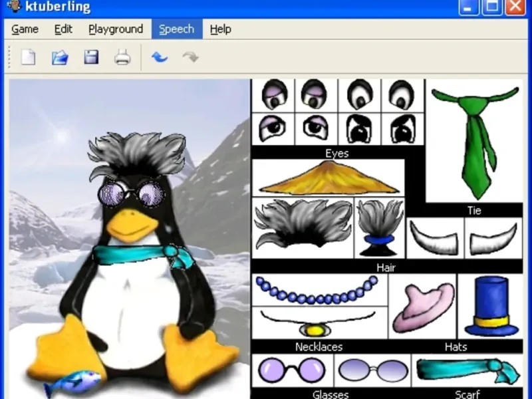The height and width of the screenshot is (399, 532).
Task: Select the wide gray spiky hair piece
Action: pyautogui.click(x=303, y=224)
